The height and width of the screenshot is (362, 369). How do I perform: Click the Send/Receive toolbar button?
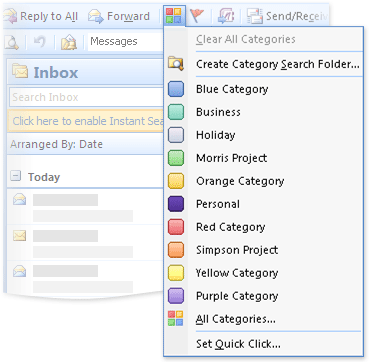point(287,16)
